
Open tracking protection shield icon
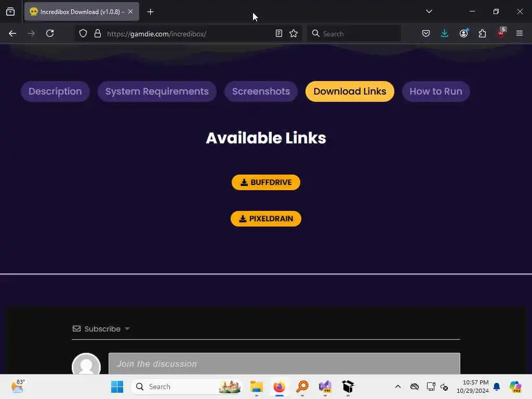pyautogui.click(x=83, y=33)
